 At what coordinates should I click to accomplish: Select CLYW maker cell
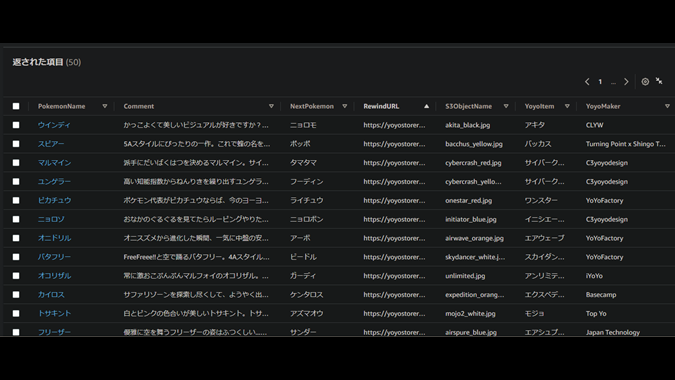tap(594, 125)
